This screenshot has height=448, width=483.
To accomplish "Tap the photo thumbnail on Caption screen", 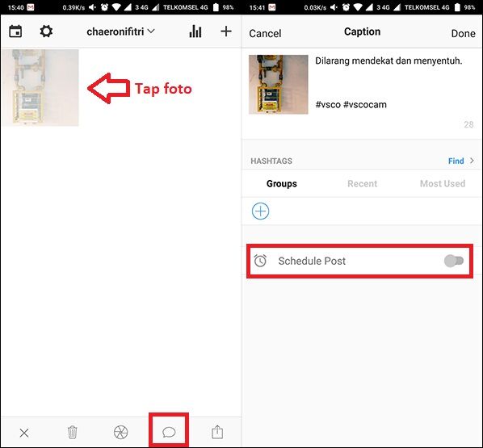I will click(x=279, y=85).
